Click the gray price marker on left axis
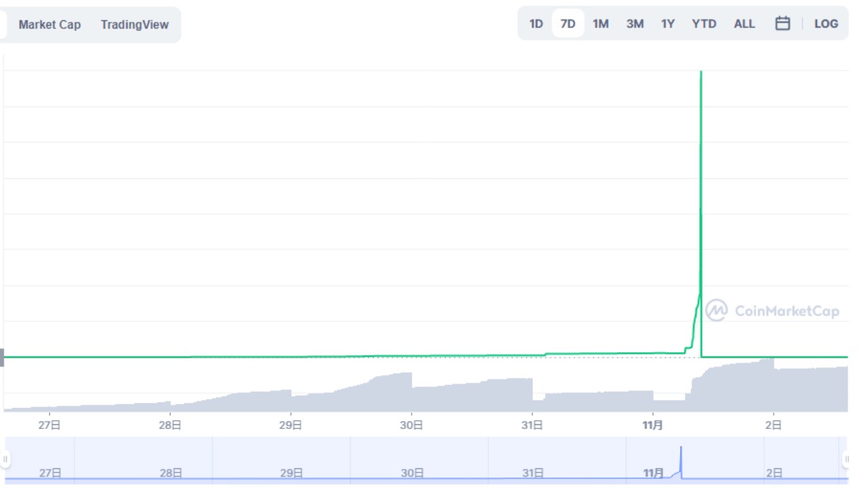The image size is (868, 488). pyautogui.click(x=2, y=357)
